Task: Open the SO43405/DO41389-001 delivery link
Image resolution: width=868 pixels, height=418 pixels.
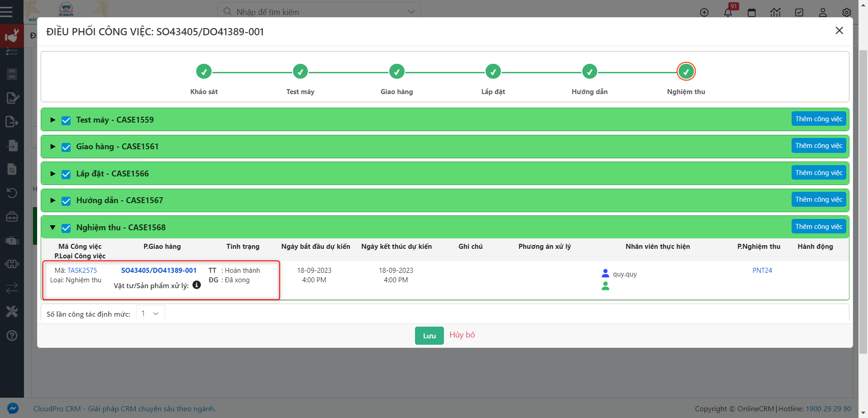Action: 159,271
